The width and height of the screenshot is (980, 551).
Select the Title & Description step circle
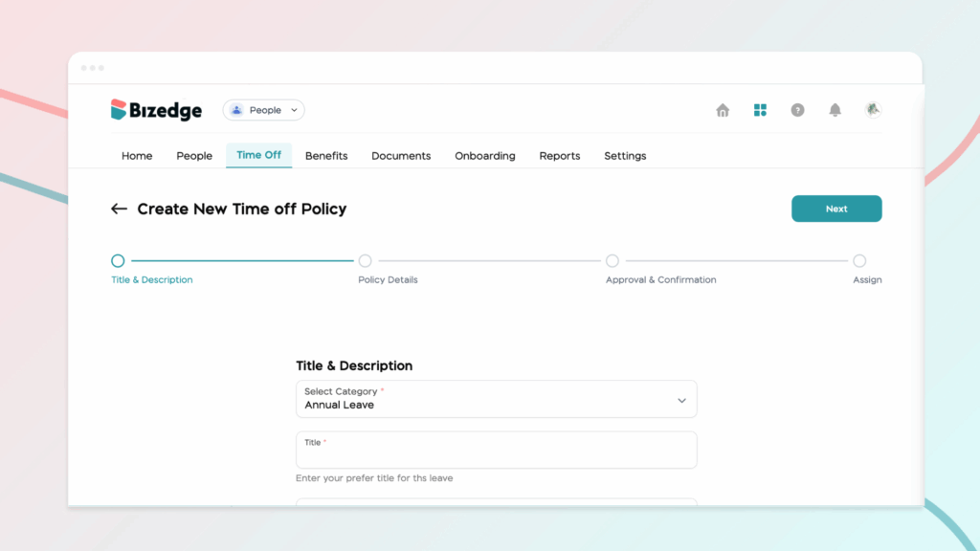[118, 260]
